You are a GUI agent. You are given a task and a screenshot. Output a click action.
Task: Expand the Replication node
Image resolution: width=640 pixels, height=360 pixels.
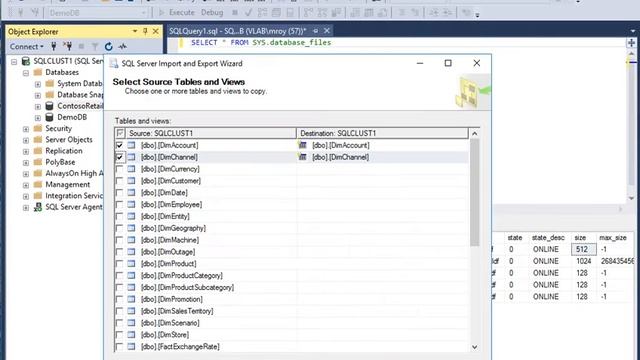pyautogui.click(x=26, y=151)
